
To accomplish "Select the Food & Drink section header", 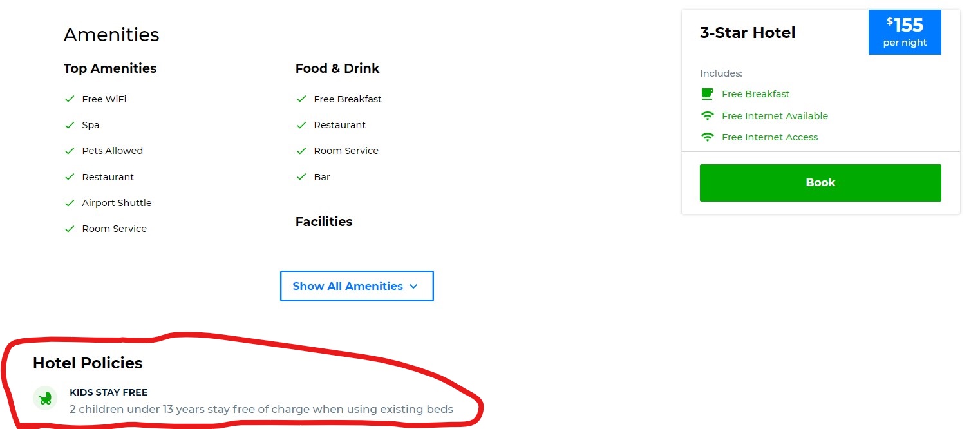I will coord(337,68).
